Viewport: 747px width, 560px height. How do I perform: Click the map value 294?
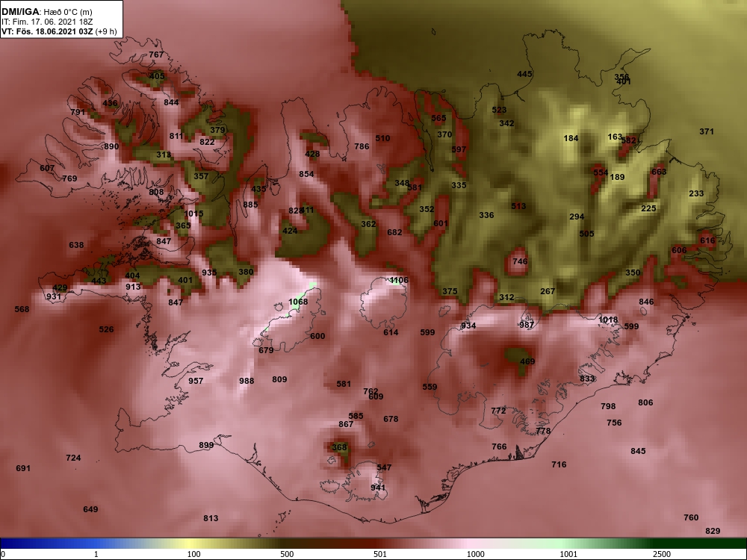pos(577,217)
